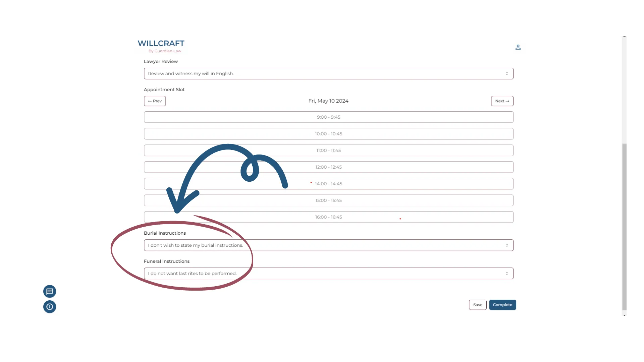644x362 pixels.
Task: Go to the previous date with Prev
Action: click(x=155, y=101)
